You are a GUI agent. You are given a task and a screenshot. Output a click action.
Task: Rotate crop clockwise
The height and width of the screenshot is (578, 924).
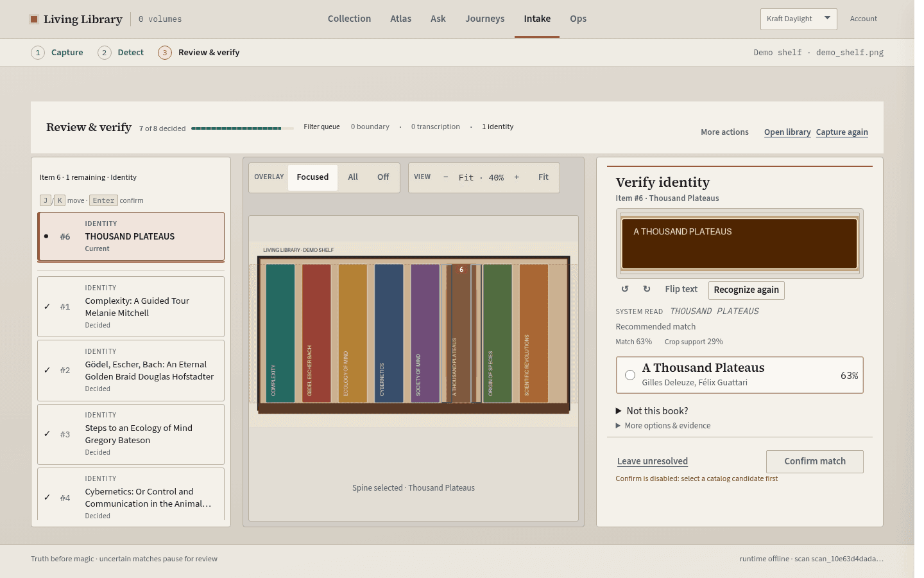tap(647, 290)
